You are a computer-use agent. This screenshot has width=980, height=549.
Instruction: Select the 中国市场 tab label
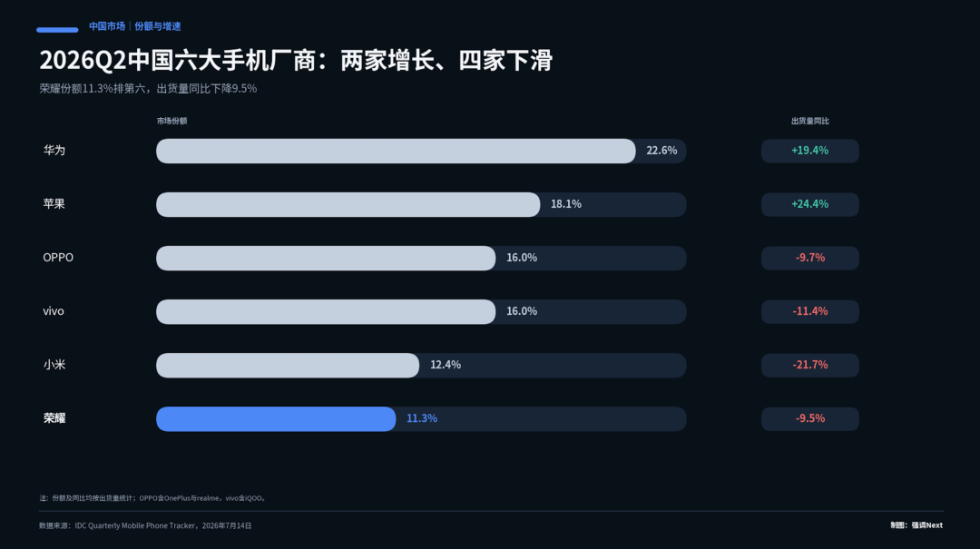[107, 26]
